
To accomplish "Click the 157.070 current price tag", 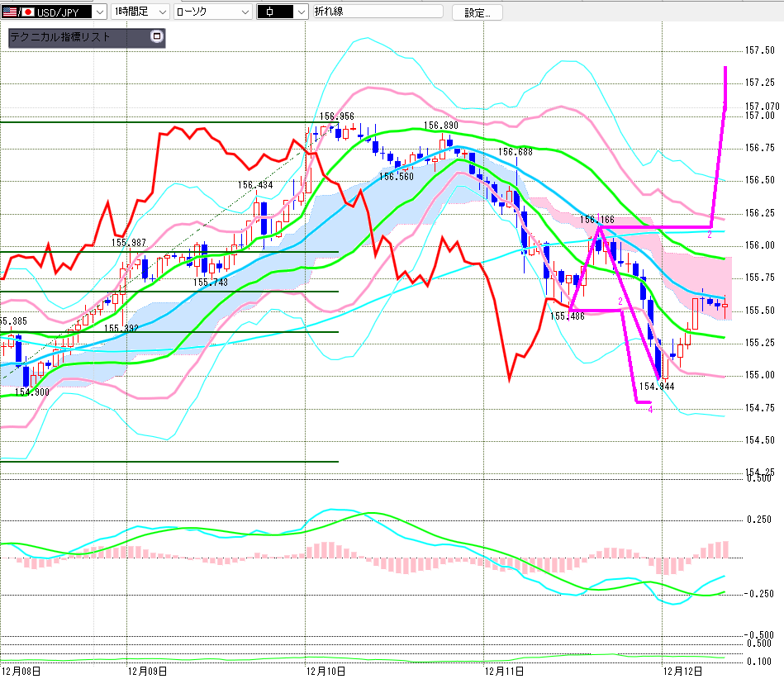I will point(762,106).
